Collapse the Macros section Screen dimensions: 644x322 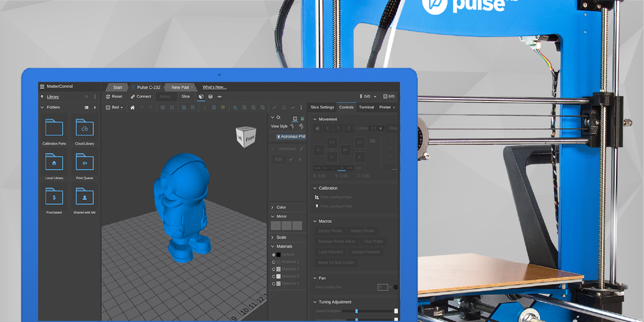tap(315, 221)
